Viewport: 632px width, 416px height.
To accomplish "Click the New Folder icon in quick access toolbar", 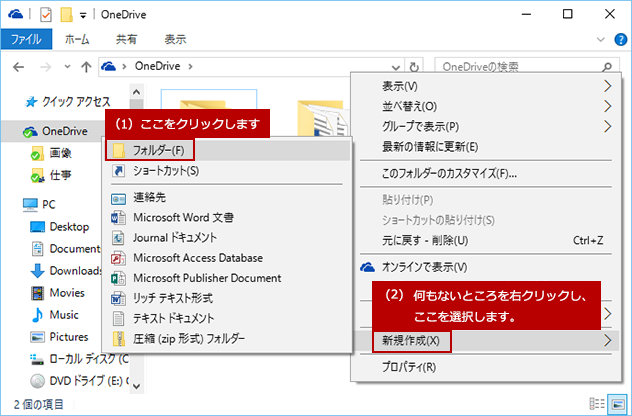I will pyautogui.click(x=66, y=15).
